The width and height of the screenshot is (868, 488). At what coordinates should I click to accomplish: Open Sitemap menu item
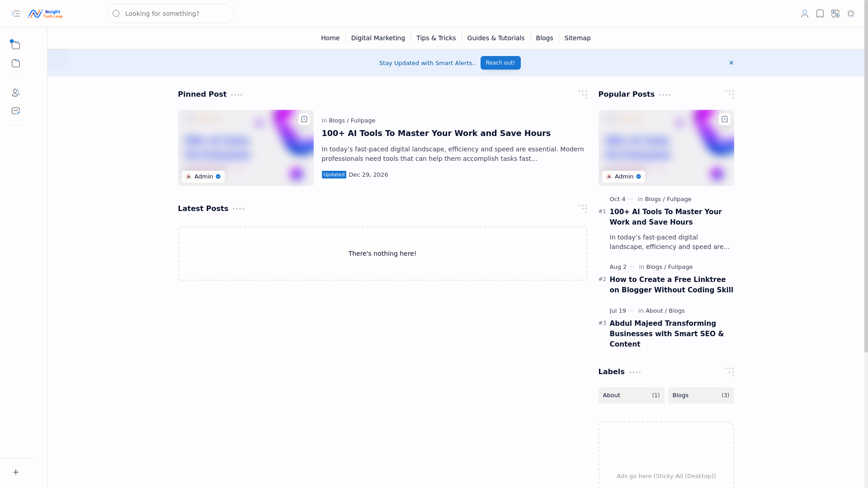[x=577, y=38]
